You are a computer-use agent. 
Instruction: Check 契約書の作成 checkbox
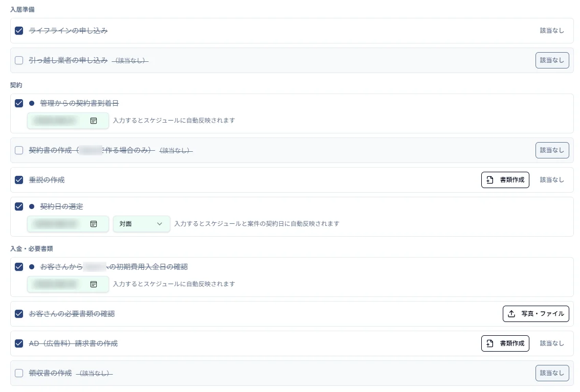click(x=19, y=150)
